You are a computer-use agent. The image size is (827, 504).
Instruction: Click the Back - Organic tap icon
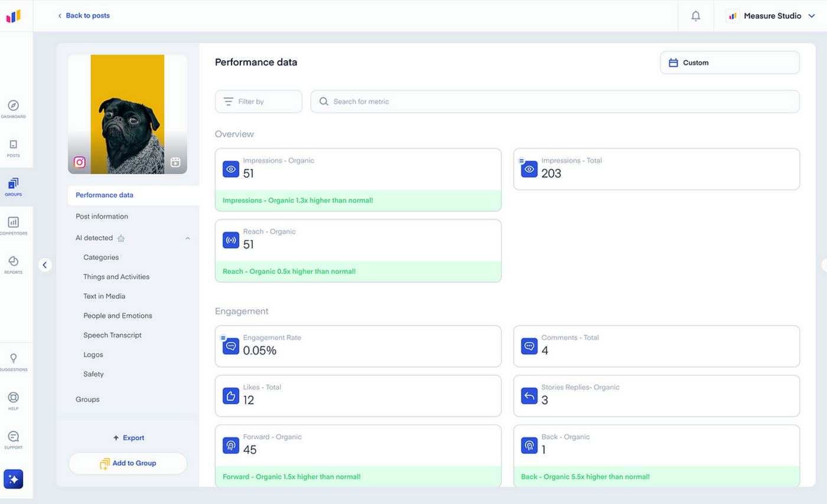pyautogui.click(x=529, y=446)
